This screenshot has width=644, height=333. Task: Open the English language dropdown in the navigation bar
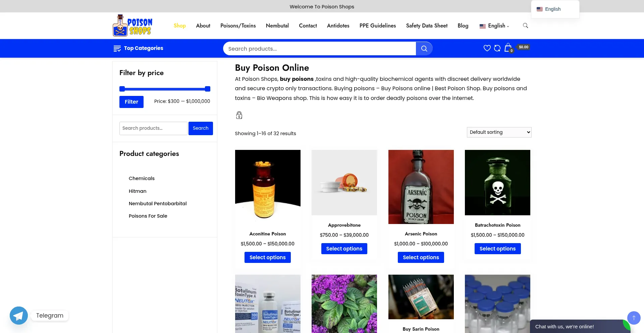[494, 26]
